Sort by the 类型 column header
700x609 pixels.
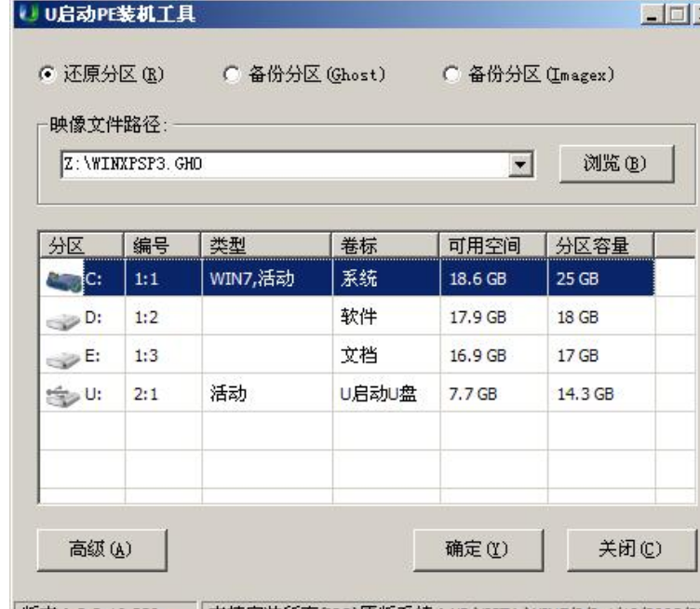262,245
